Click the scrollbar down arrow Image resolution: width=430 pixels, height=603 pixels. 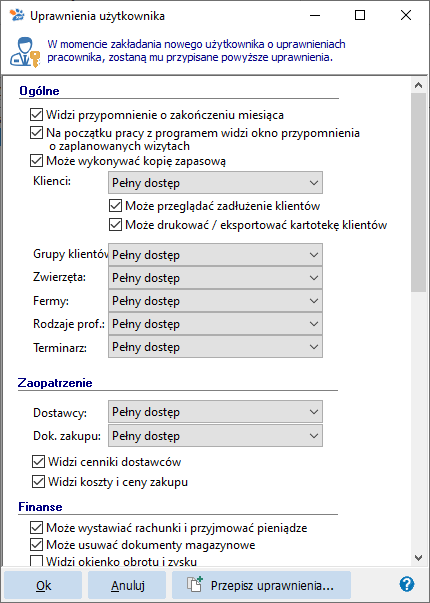point(418,557)
